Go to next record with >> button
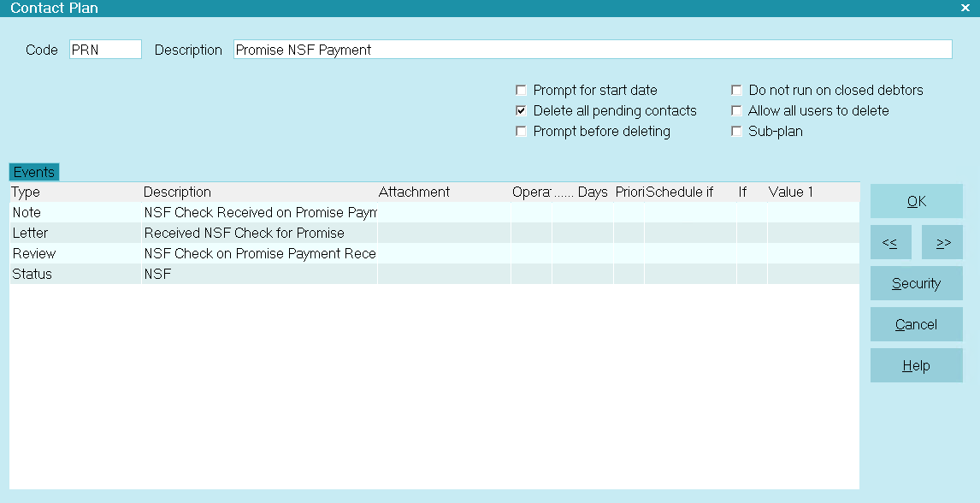980x503 pixels. (x=942, y=243)
